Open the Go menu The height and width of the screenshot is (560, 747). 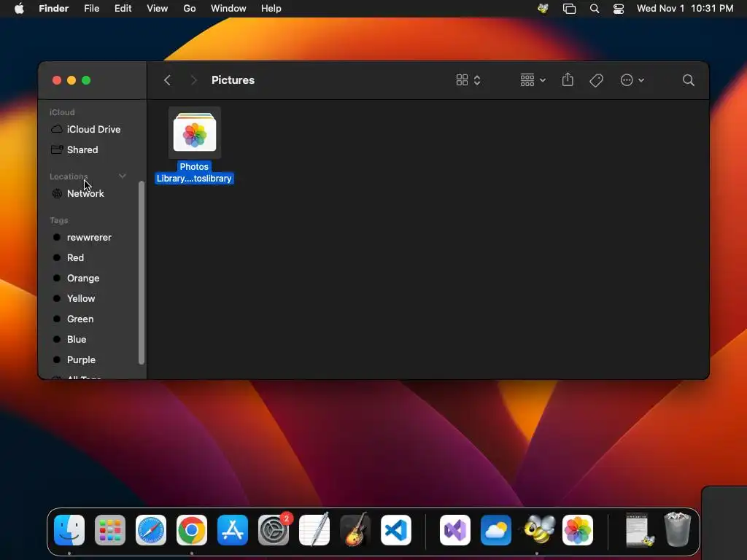[x=190, y=9]
